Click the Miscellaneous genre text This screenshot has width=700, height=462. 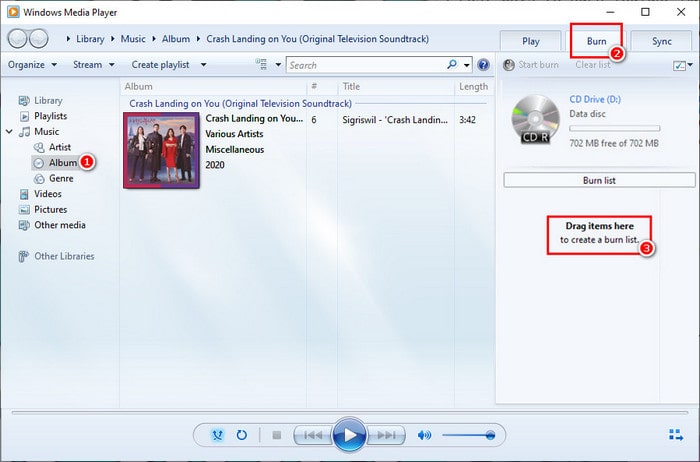(235, 150)
